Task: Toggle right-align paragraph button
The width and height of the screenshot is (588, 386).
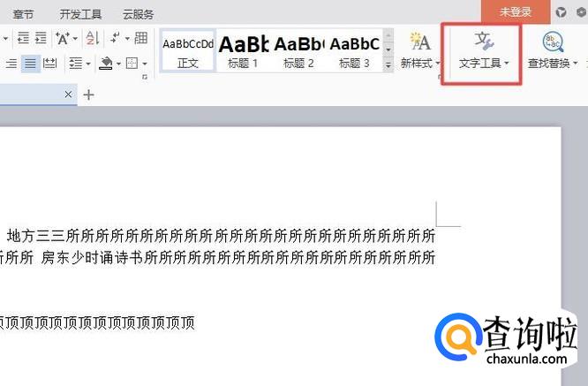Action: coord(11,64)
